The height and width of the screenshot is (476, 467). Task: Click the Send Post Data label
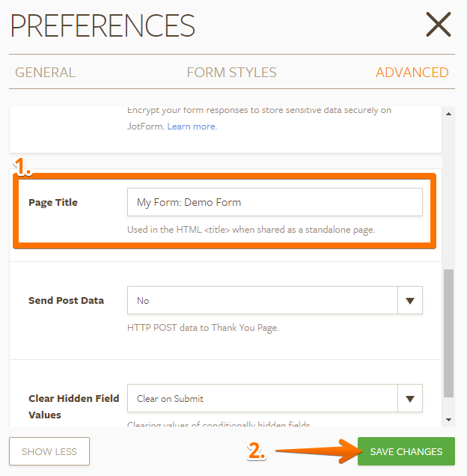point(66,300)
